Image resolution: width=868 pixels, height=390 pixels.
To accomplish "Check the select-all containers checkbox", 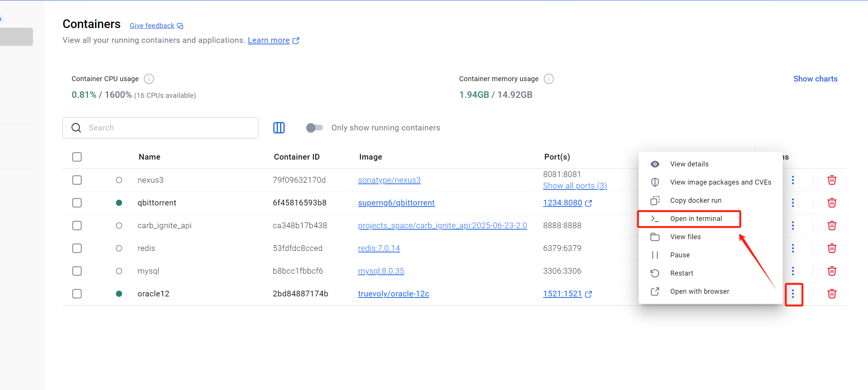I will (77, 157).
